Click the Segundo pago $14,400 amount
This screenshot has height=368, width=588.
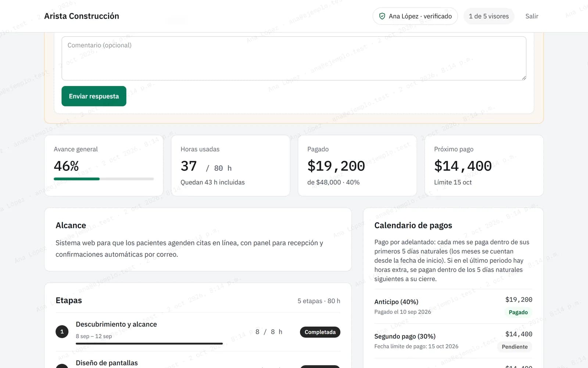point(519,334)
